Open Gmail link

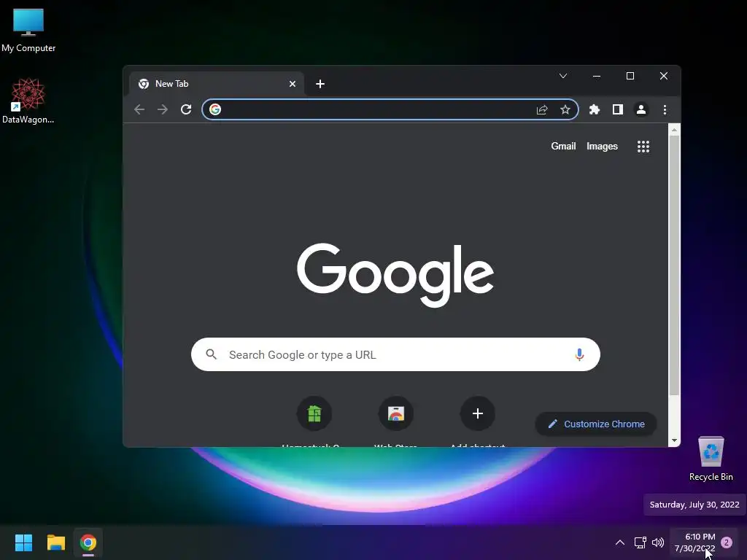(563, 146)
